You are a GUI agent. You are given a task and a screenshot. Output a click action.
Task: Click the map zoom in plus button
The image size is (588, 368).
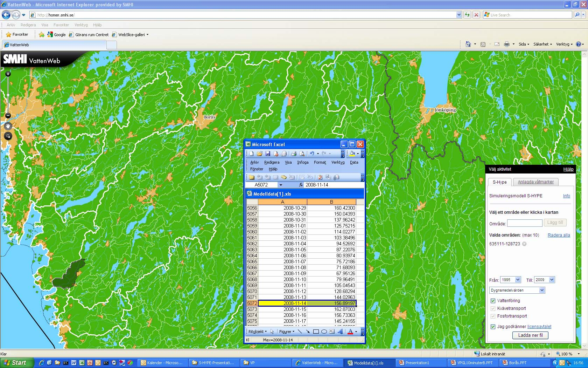coord(8,74)
